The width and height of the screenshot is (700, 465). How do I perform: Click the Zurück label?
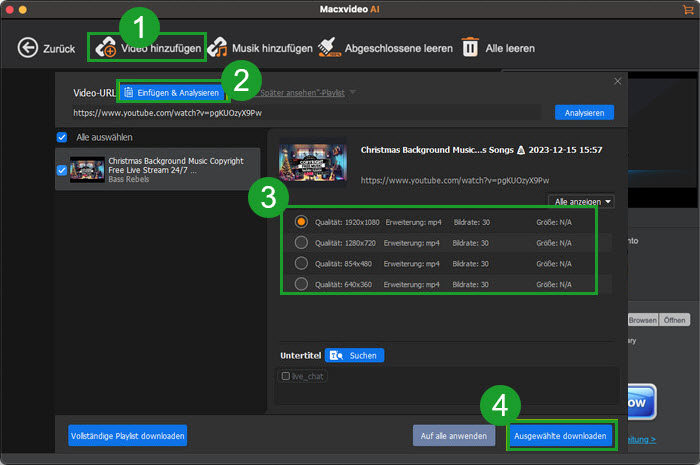59,49
